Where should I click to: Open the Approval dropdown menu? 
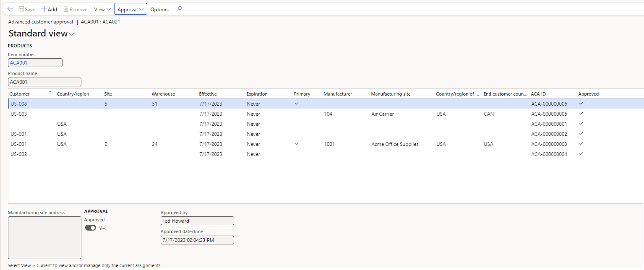tap(130, 9)
